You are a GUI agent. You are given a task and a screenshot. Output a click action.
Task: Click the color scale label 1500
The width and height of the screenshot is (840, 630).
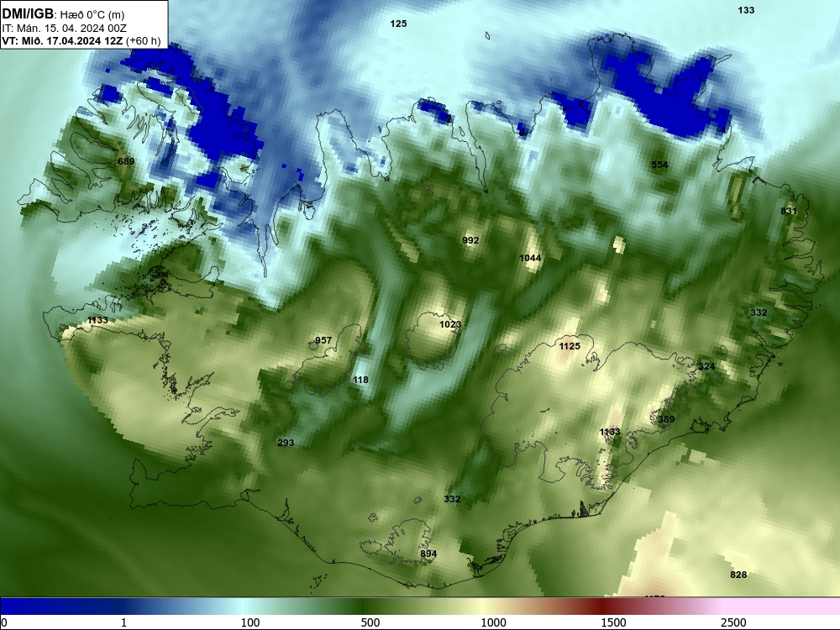[613, 622]
